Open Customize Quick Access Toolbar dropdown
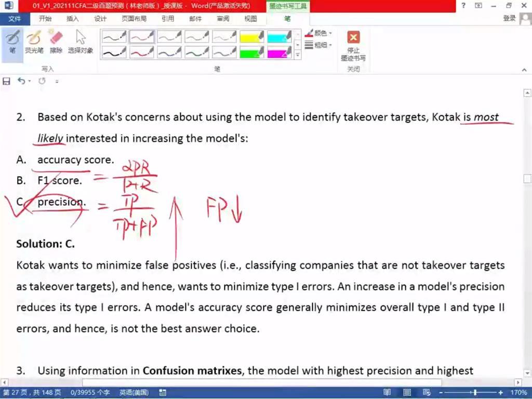Screen dimensions: 532x399 [x=57, y=82]
